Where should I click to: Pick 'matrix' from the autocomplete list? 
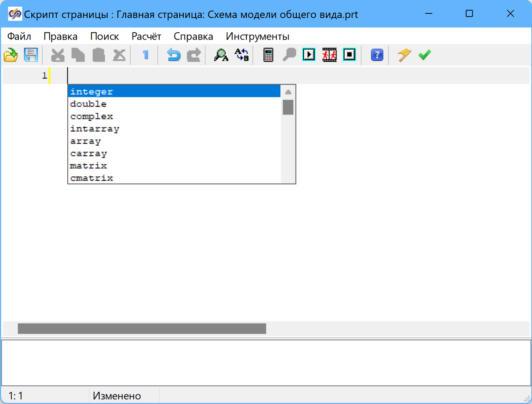click(x=88, y=166)
